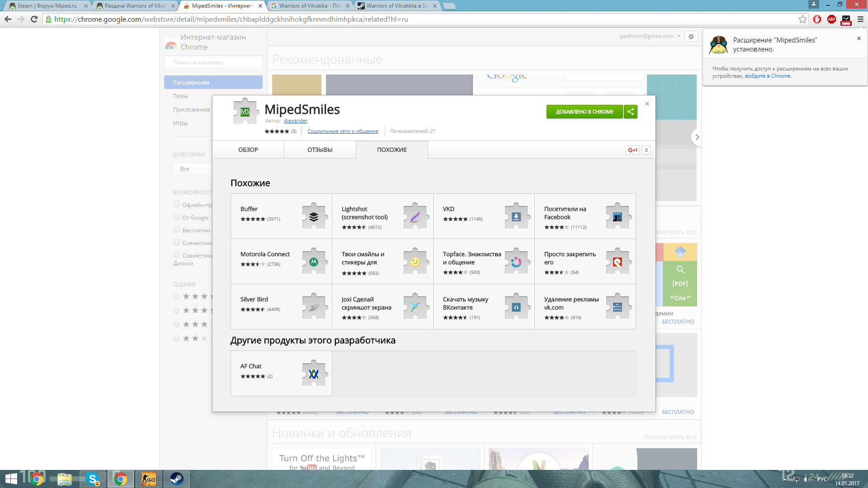Select Расширения in the store sidebar
The height and width of the screenshot is (488, 868).
pos(213,82)
